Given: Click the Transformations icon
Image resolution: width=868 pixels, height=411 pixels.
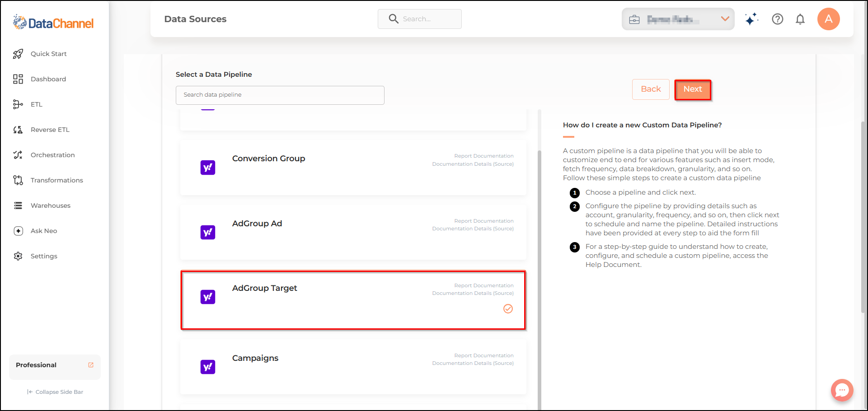Looking at the screenshot, I should (18, 180).
